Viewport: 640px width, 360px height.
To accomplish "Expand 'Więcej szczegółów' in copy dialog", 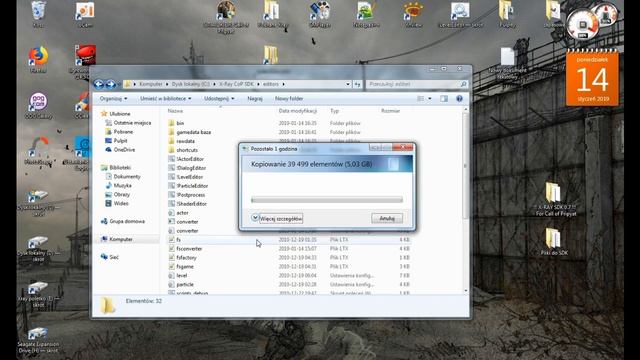I will click(277, 218).
